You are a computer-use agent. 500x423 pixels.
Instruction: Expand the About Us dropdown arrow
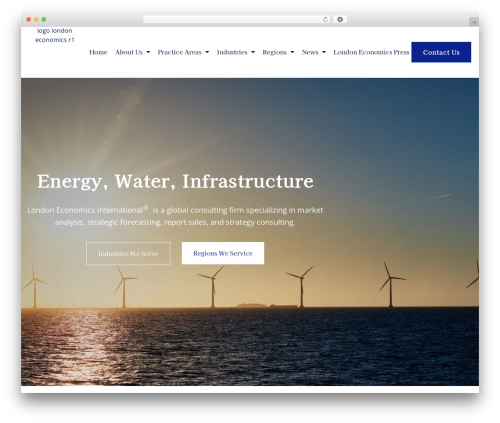pos(148,52)
